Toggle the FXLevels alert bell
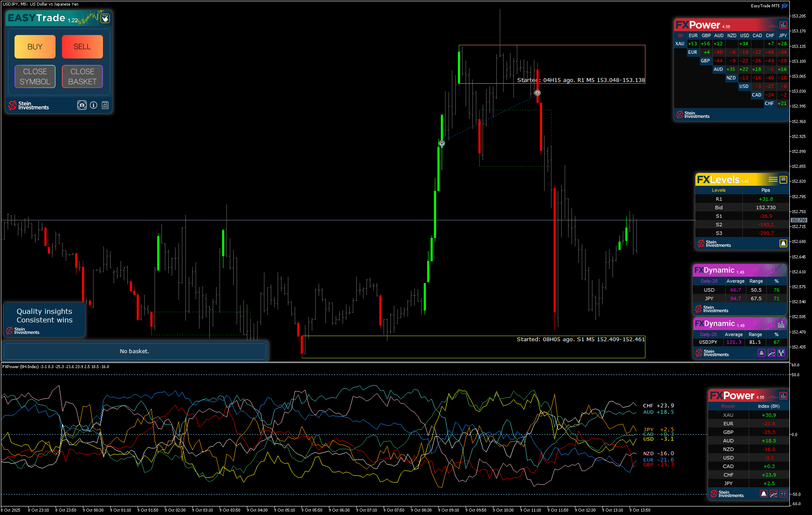Viewport: 812px width, 515px height. coord(783,243)
